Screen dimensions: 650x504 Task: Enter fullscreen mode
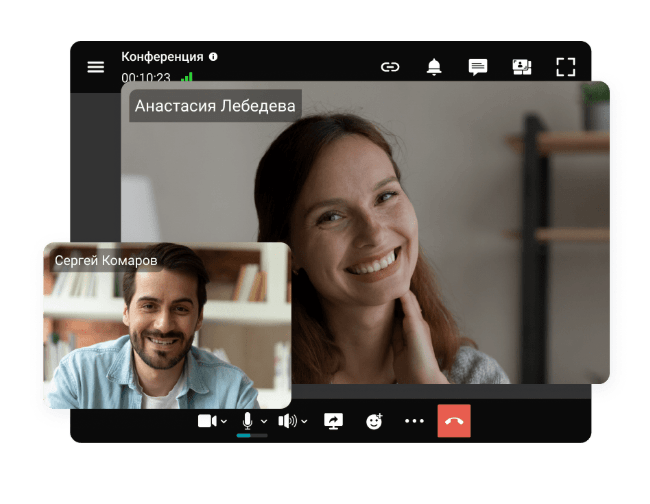(x=565, y=67)
